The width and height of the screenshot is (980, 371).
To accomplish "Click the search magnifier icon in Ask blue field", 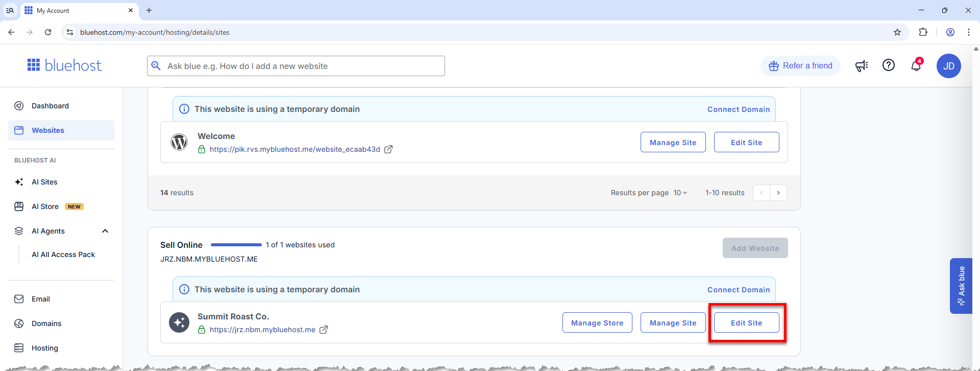I will point(156,66).
